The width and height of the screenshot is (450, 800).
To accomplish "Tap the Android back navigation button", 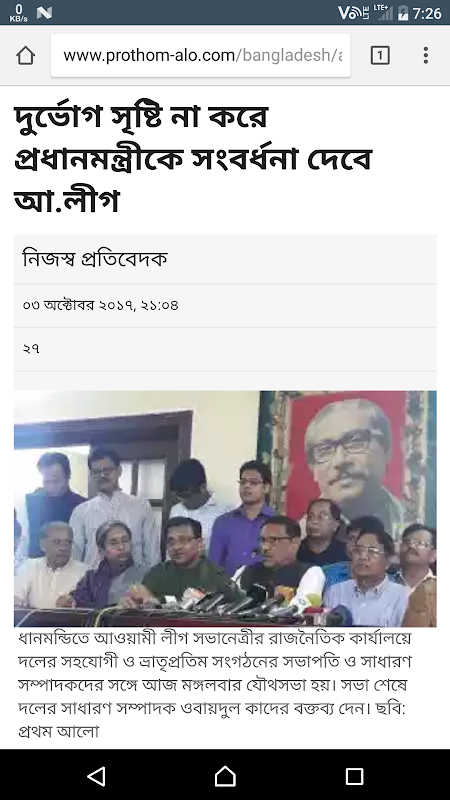I will click(96, 776).
